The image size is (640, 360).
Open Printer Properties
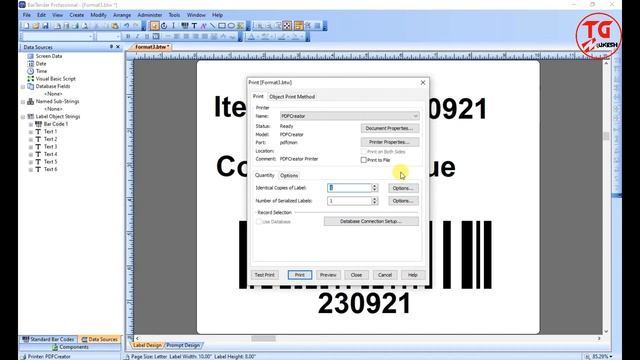coord(390,142)
